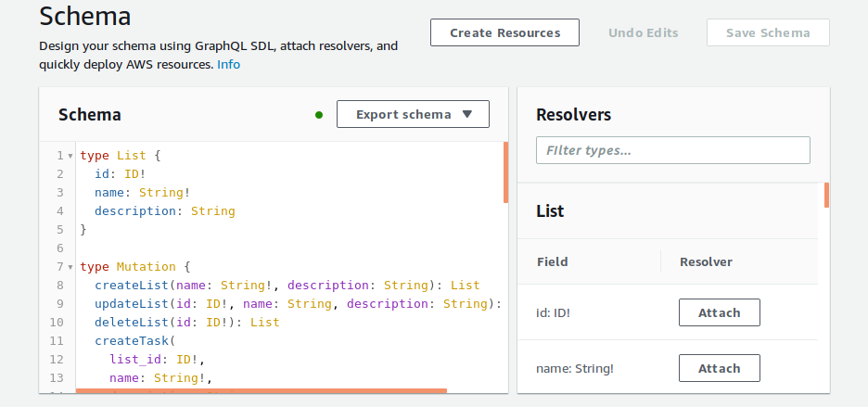Click the editor horizontal scrollbar at the bottom
Image resolution: width=868 pixels, height=407 pixels.
point(262,391)
